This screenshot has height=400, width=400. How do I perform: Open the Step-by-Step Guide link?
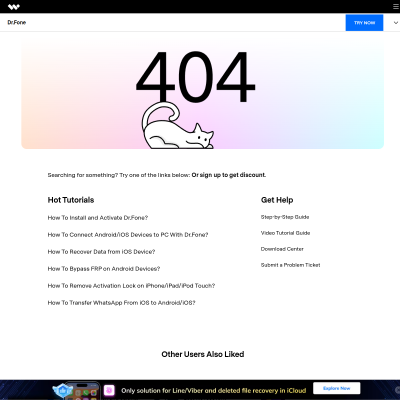pos(285,217)
